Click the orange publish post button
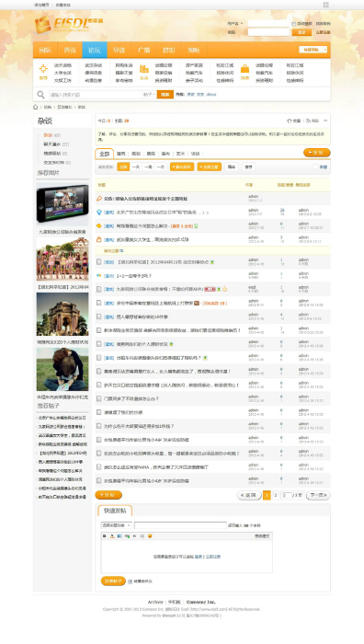The height and width of the screenshot is (644, 364). pos(113,581)
